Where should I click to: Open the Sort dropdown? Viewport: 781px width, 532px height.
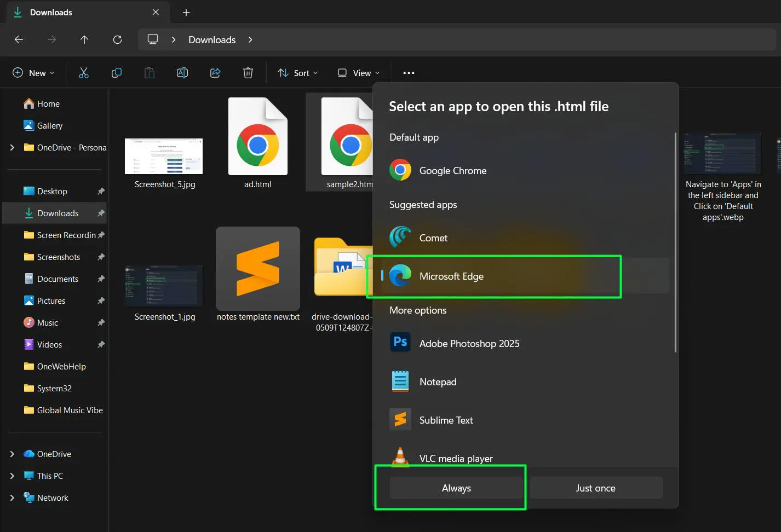tap(298, 72)
